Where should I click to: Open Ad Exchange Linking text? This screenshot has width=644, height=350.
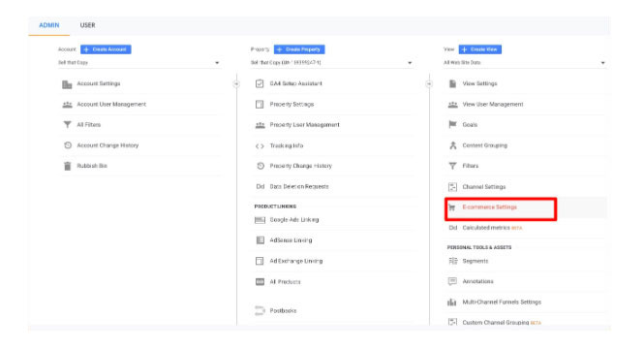pyautogui.click(x=296, y=261)
